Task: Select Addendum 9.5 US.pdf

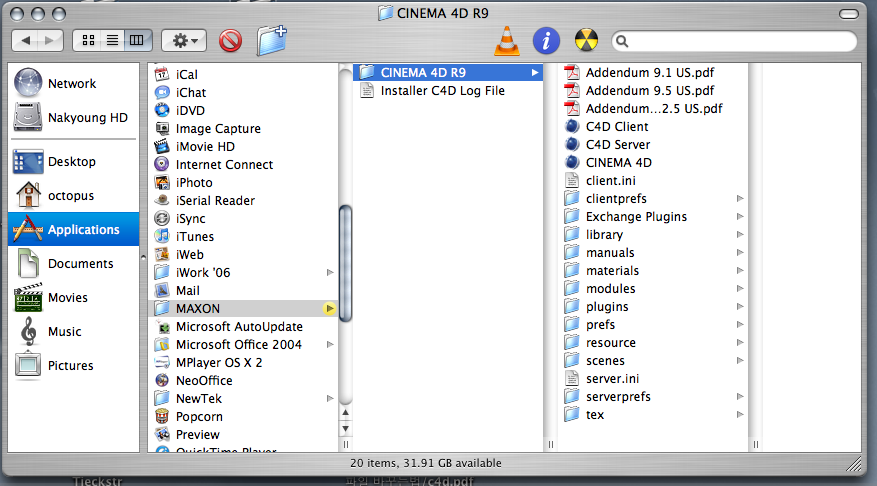Action: tap(653, 91)
